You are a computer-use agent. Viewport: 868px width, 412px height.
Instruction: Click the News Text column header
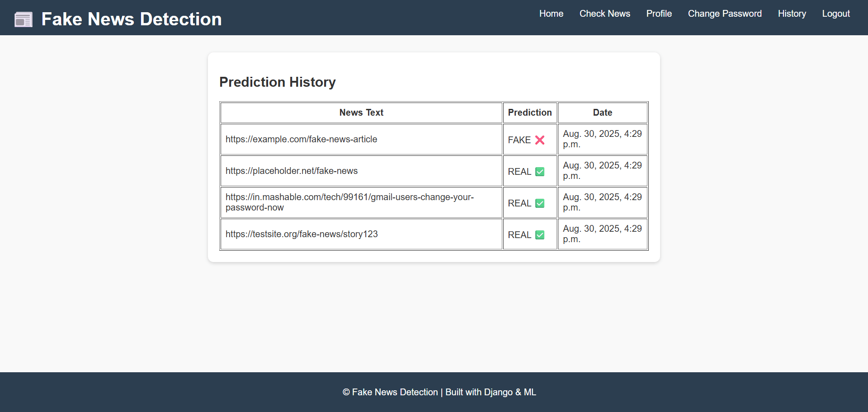coord(361,112)
